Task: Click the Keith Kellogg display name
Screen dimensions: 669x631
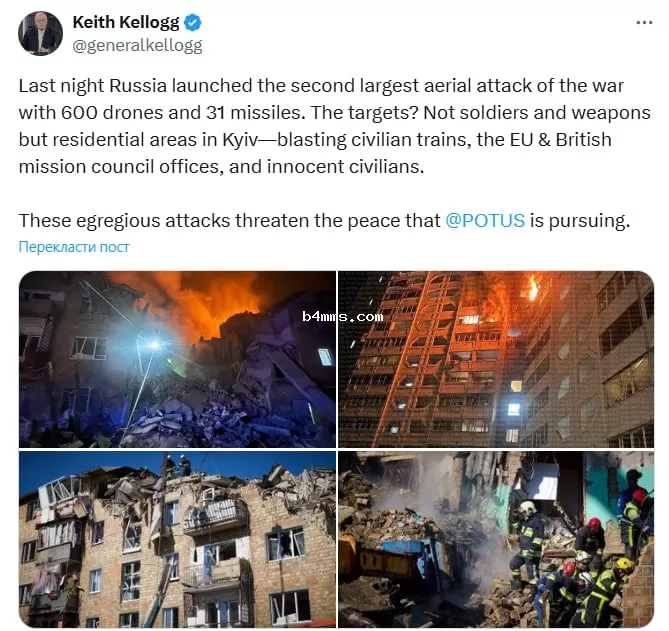Action: point(126,22)
